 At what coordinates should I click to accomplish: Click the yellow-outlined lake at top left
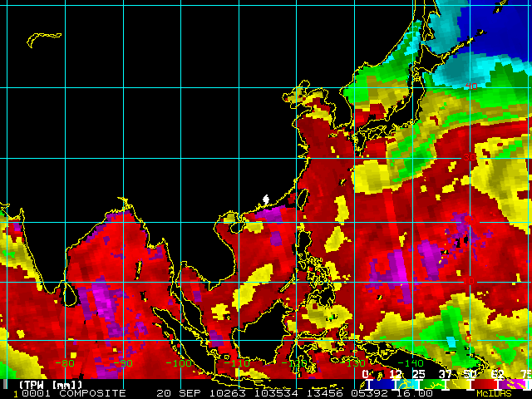(x=44, y=40)
